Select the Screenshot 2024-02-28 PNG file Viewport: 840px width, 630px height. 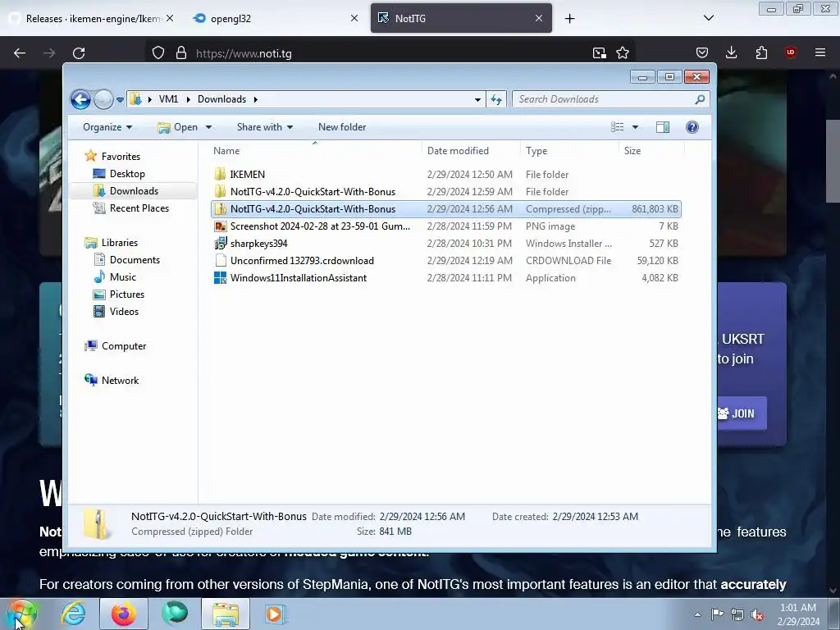[x=445, y=226]
